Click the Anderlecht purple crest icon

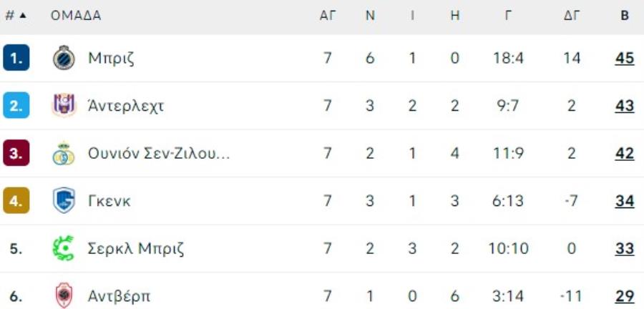click(64, 105)
